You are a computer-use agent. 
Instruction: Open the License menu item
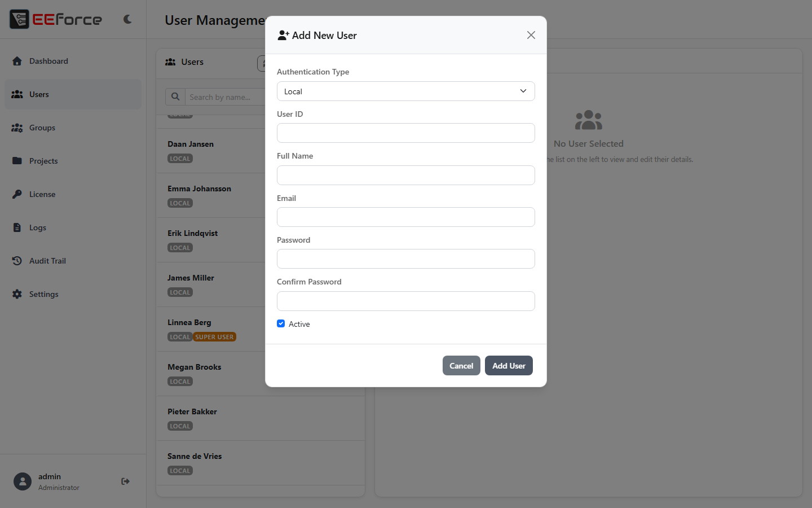click(x=73, y=194)
